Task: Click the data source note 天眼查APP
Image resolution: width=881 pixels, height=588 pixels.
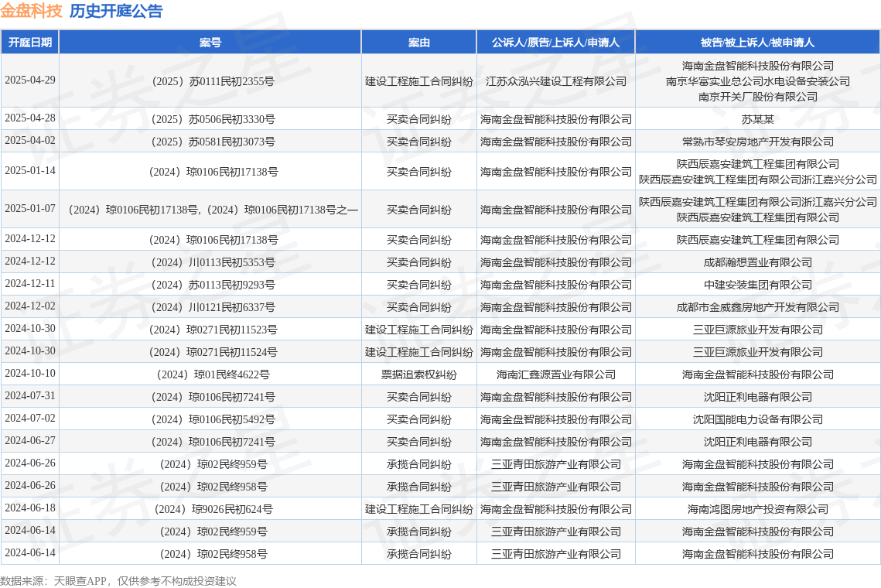Action: pyautogui.click(x=80, y=581)
